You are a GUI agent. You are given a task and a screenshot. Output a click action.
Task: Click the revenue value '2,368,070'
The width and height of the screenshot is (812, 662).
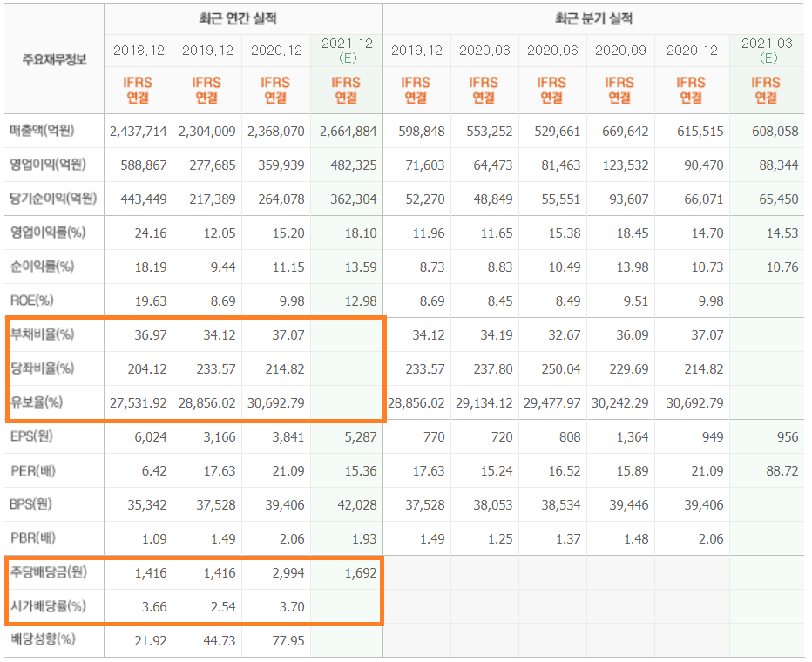pyautogui.click(x=276, y=132)
